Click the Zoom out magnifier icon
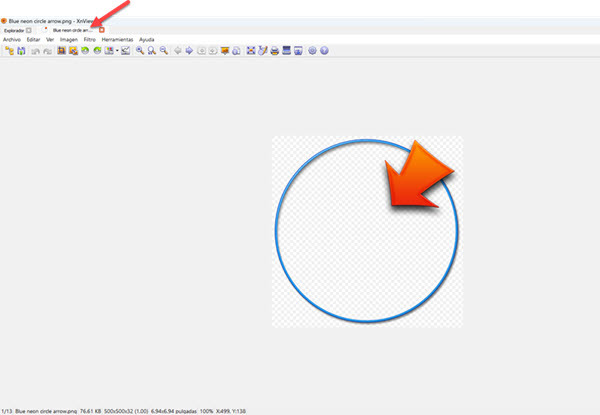This screenshot has height=415, width=600. pos(164,50)
